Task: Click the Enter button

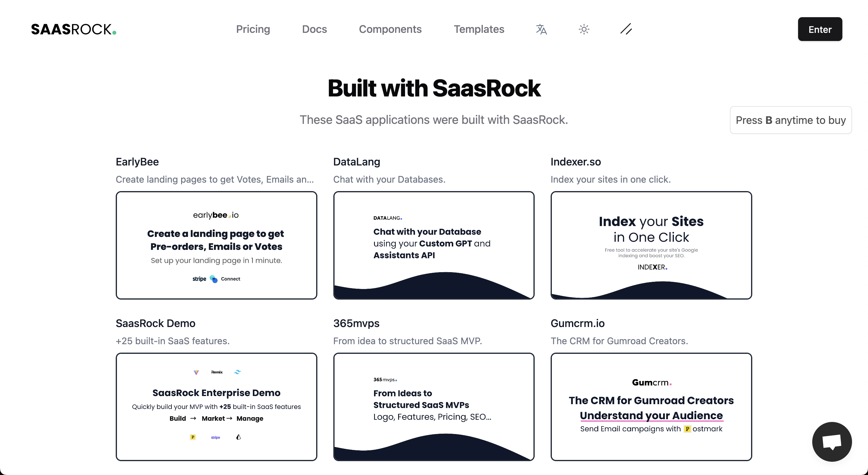Action: (x=819, y=29)
